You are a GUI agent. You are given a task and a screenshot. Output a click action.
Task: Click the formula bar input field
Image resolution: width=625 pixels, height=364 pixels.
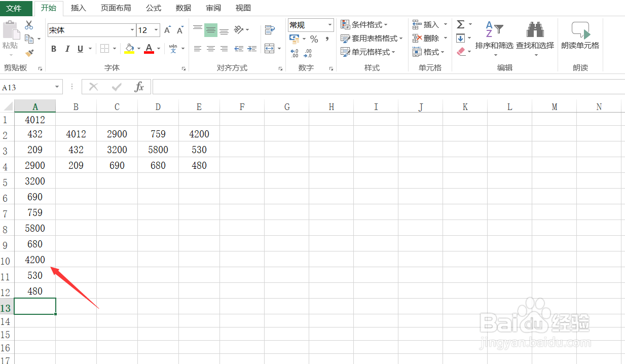pos(388,87)
